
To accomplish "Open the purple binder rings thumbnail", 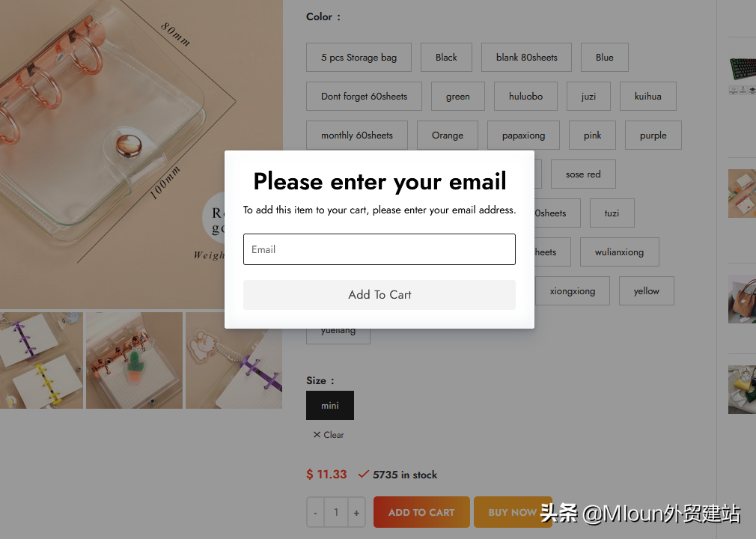I will pyautogui.click(x=41, y=360).
